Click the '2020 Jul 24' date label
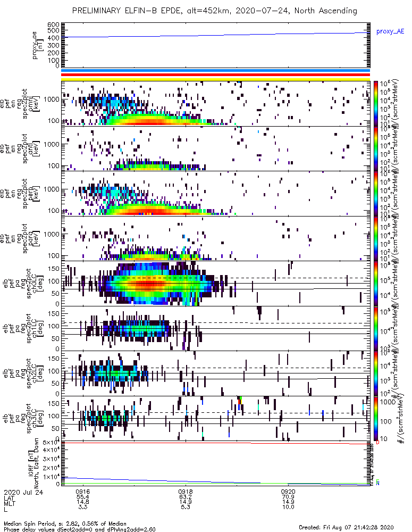412x532 pixels. coord(23,492)
